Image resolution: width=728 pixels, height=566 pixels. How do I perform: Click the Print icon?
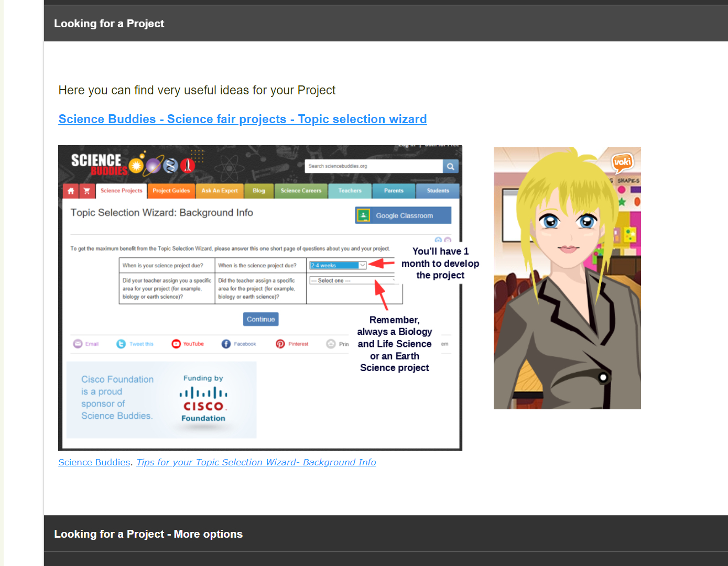pos(331,344)
